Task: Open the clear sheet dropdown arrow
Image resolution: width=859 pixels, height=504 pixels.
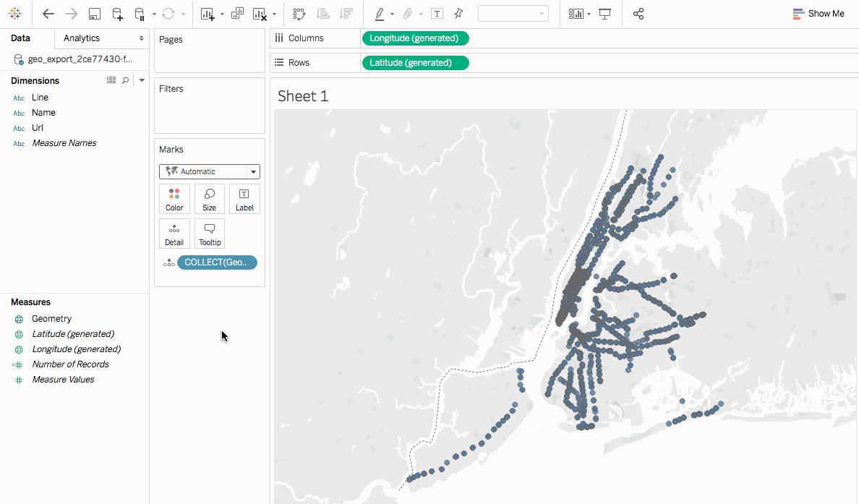Action: point(274,14)
